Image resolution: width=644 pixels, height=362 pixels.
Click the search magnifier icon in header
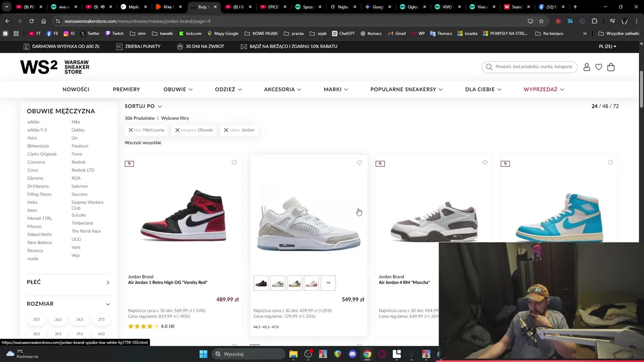pyautogui.click(x=489, y=67)
